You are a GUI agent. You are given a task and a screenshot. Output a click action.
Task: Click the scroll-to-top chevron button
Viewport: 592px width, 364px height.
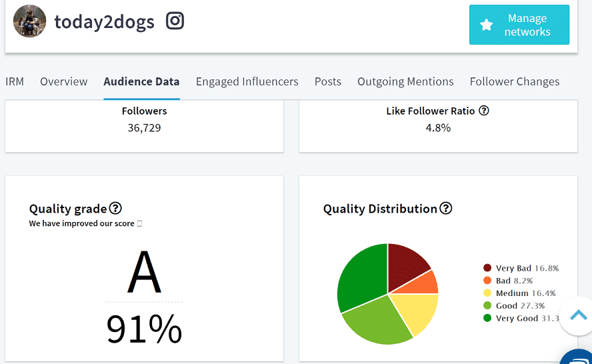[x=578, y=315]
